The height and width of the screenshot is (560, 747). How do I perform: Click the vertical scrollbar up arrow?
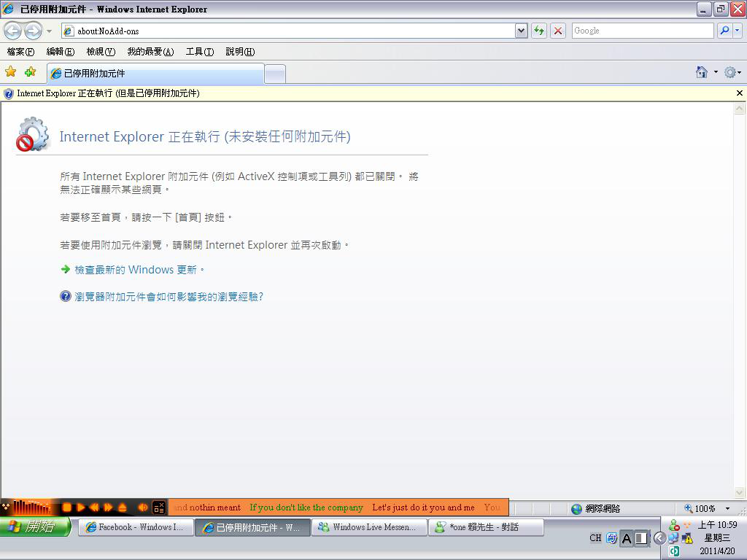740,109
